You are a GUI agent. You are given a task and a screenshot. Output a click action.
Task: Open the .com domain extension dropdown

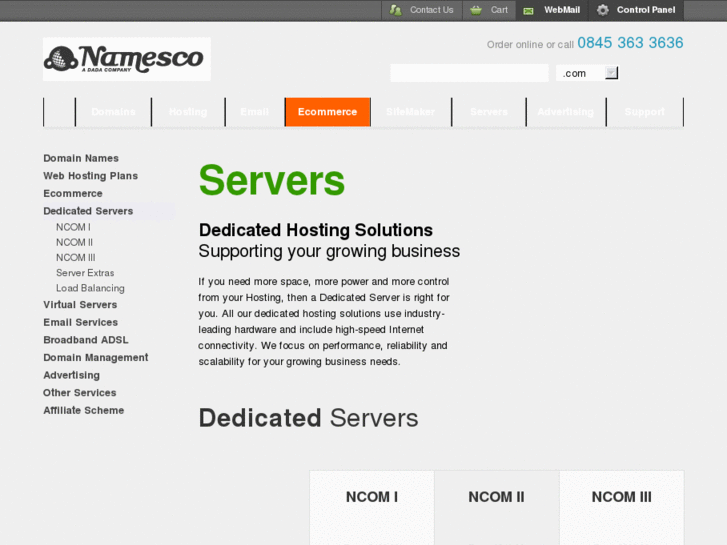587,73
